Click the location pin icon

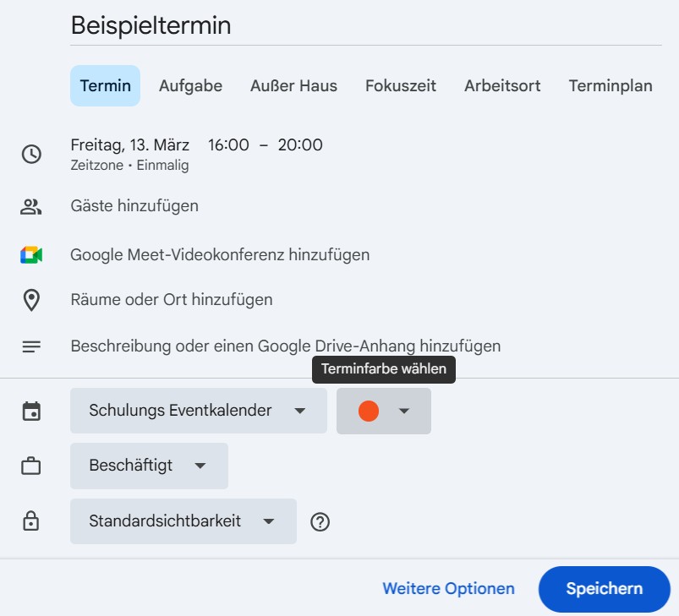[x=31, y=299]
